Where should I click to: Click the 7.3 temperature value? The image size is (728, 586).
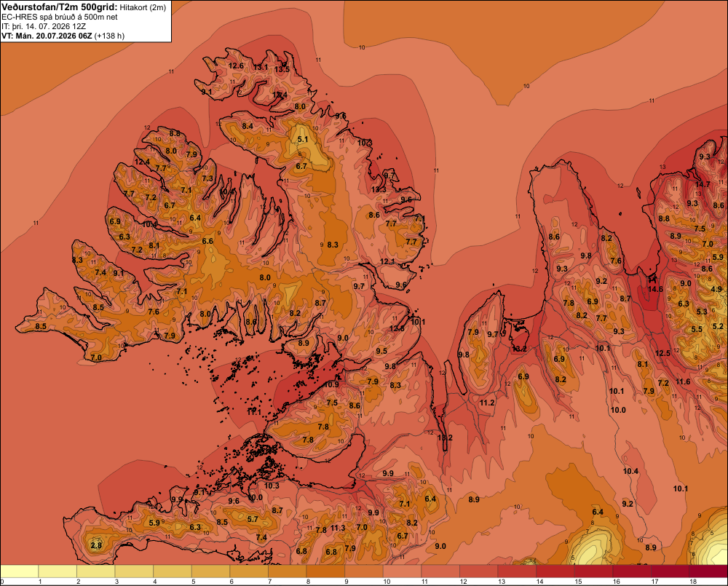tap(207, 178)
